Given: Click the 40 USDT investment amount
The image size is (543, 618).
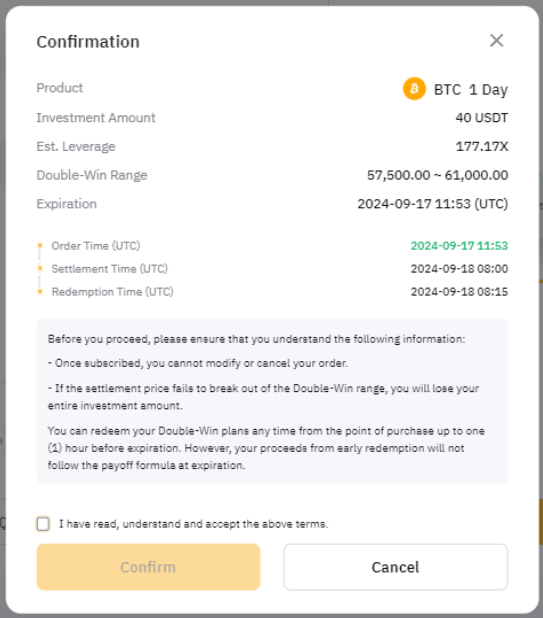Looking at the screenshot, I should coord(482,117).
